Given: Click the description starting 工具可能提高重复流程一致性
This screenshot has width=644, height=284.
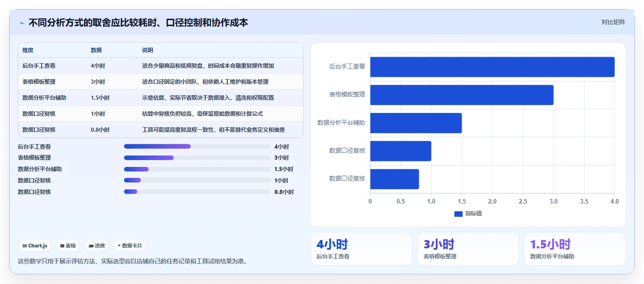Looking at the screenshot, I should pyautogui.click(x=214, y=130).
